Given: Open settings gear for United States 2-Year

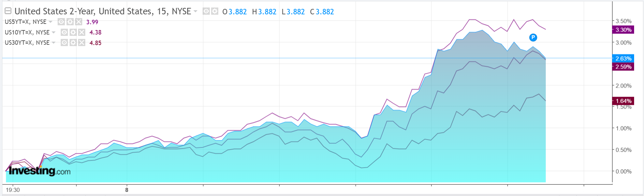Looking at the screenshot, I should tap(215, 12).
